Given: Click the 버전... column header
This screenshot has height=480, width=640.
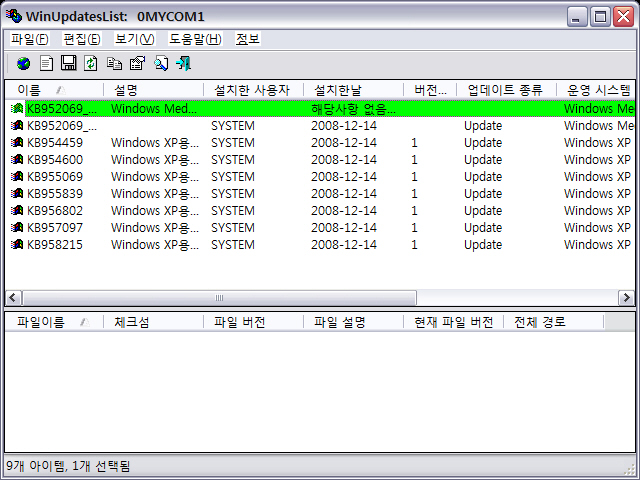Looking at the screenshot, I should point(430,89).
